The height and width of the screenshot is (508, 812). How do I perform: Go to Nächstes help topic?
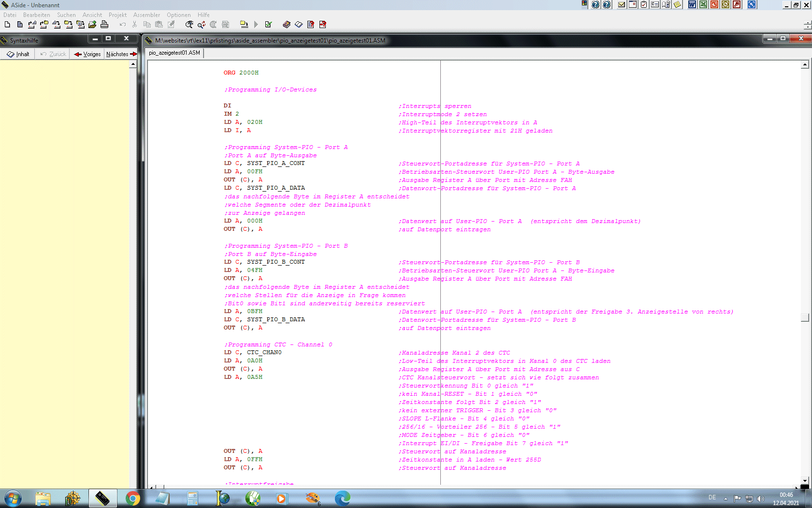121,54
